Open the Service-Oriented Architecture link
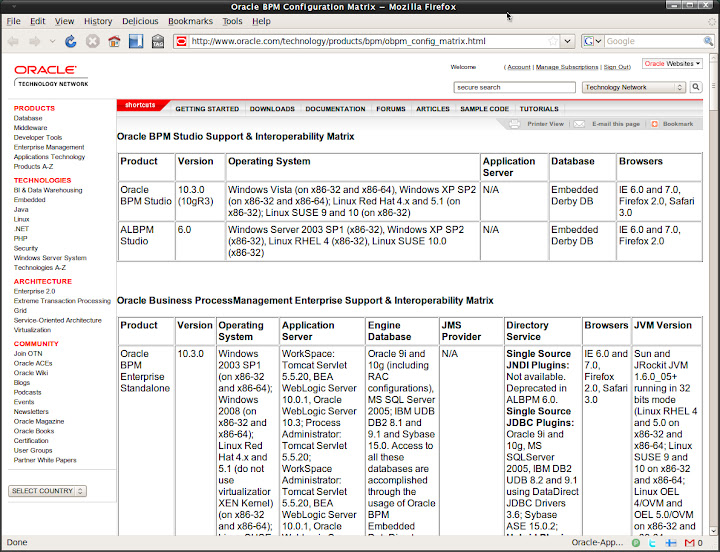 (x=57, y=320)
